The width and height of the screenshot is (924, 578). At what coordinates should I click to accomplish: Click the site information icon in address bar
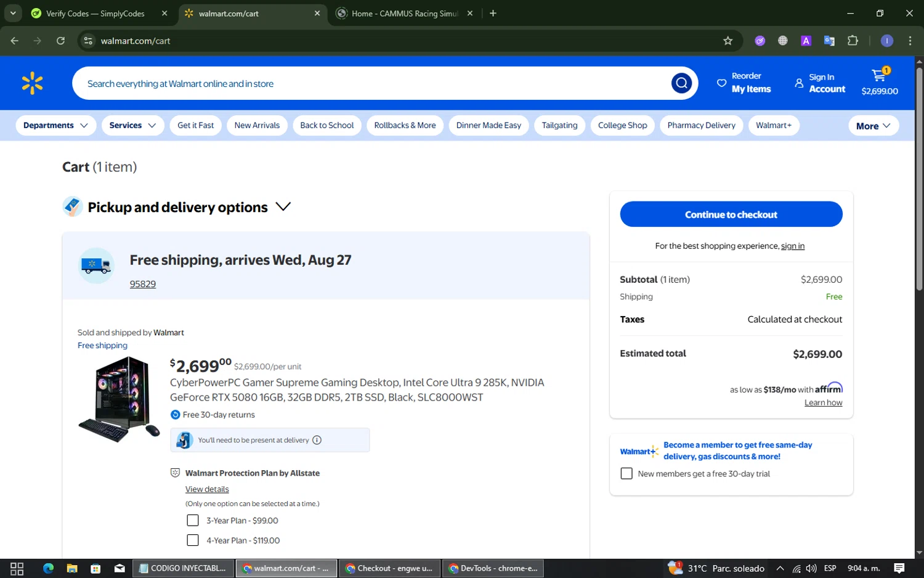tap(88, 41)
